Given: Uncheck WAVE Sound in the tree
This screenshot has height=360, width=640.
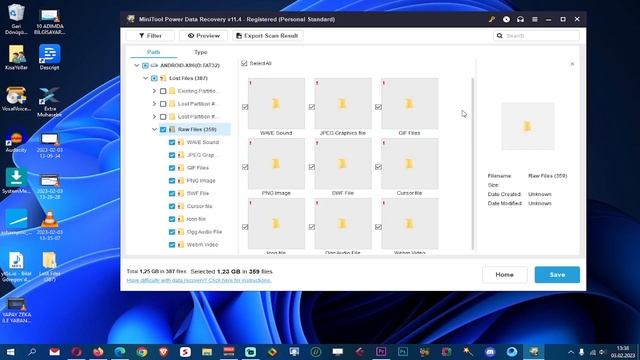Looking at the screenshot, I should click(172, 142).
